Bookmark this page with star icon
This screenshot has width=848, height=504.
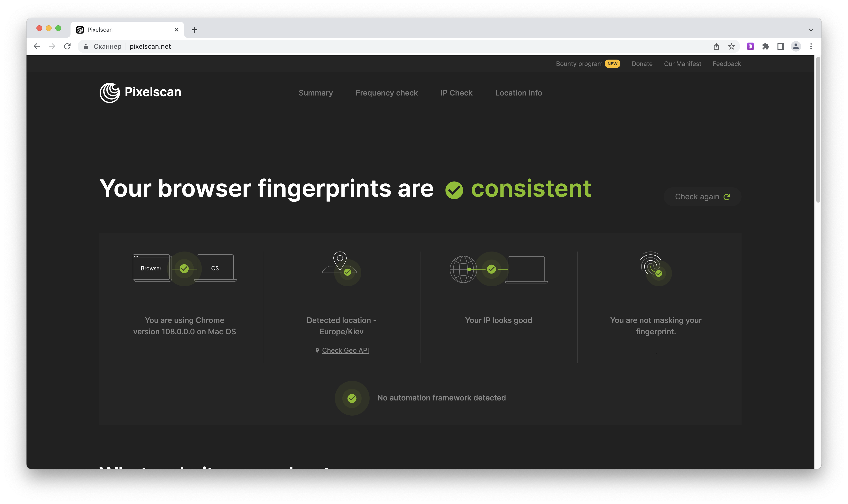(x=732, y=47)
